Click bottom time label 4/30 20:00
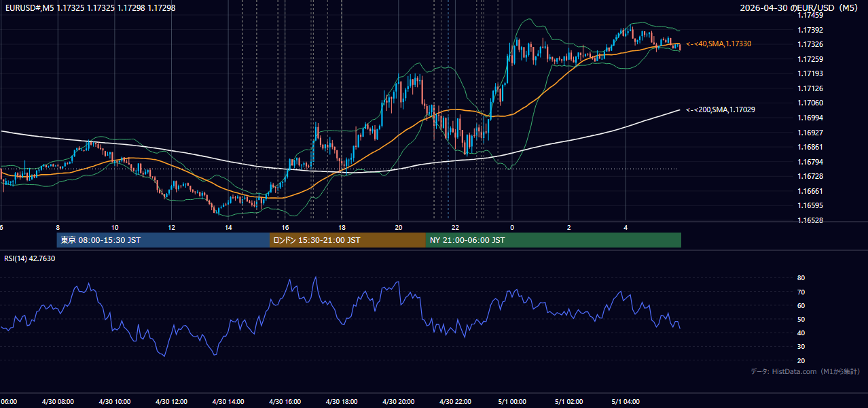The image size is (868, 408). coord(399,401)
